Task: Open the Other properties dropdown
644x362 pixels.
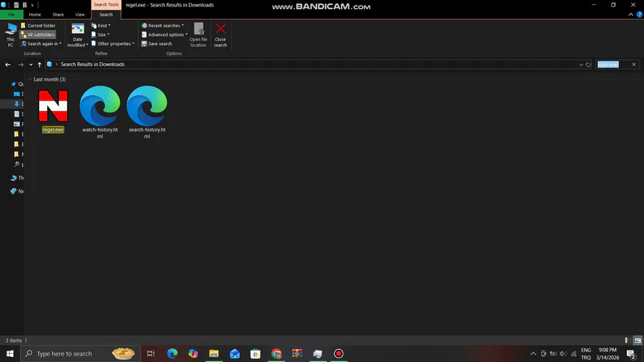Action: click(x=113, y=44)
